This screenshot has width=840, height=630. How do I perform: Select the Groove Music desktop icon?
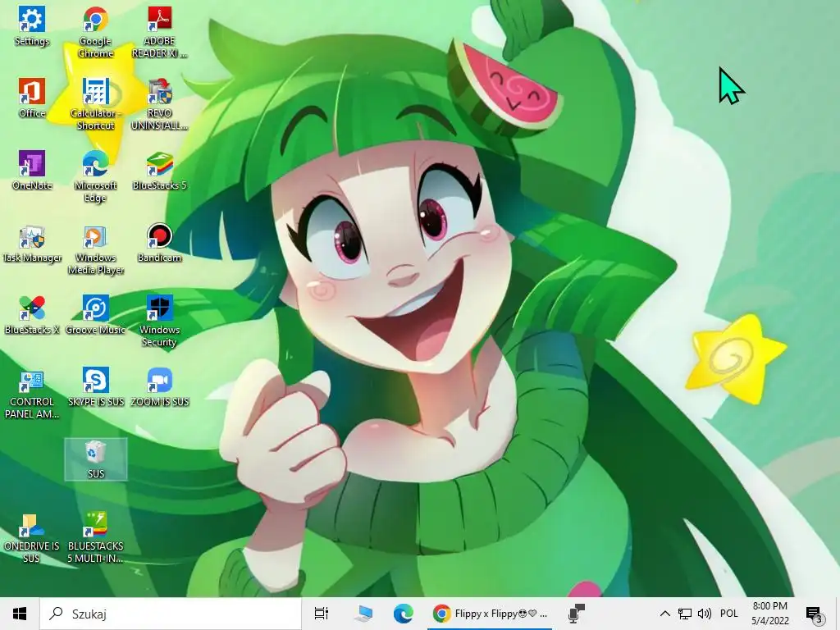click(95, 314)
